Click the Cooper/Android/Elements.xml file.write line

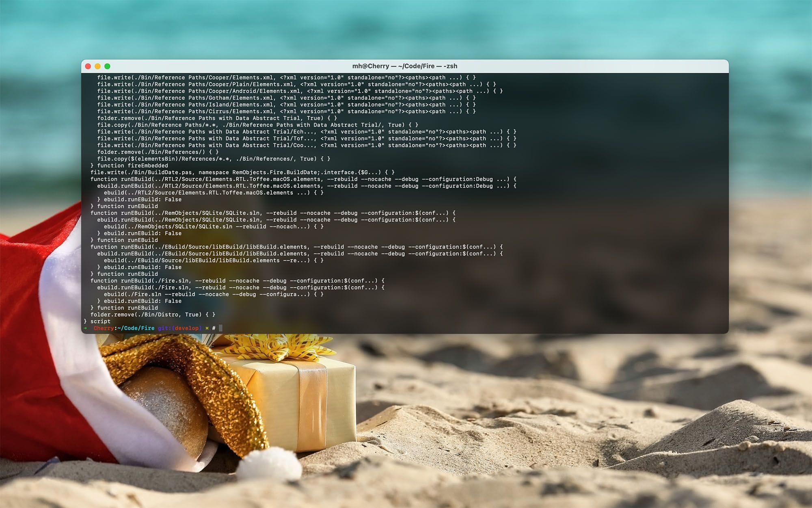tap(300, 91)
